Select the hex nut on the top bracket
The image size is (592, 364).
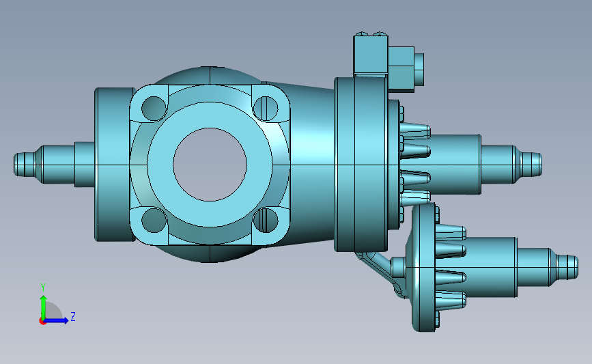click(x=401, y=69)
